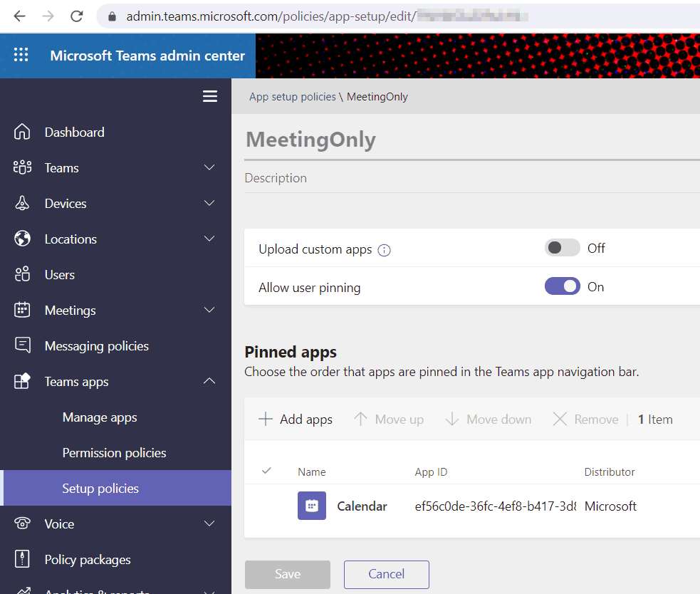Select the Calendar app row name

(x=362, y=506)
